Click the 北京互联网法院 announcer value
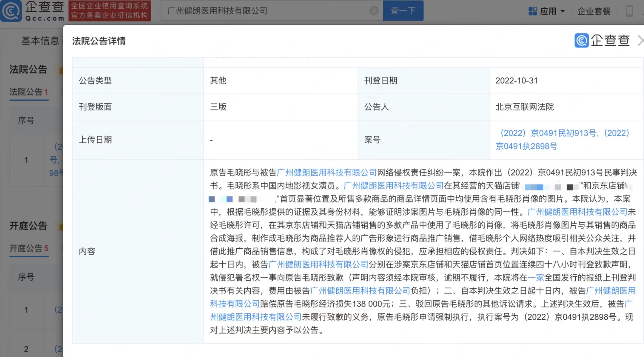The height and width of the screenshot is (357, 644). pos(525,107)
